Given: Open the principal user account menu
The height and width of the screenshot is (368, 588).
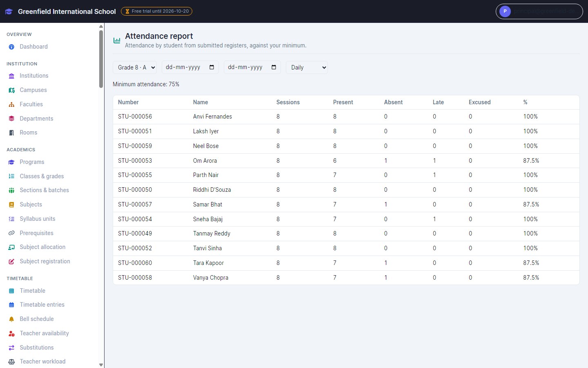Looking at the screenshot, I should tap(539, 11).
